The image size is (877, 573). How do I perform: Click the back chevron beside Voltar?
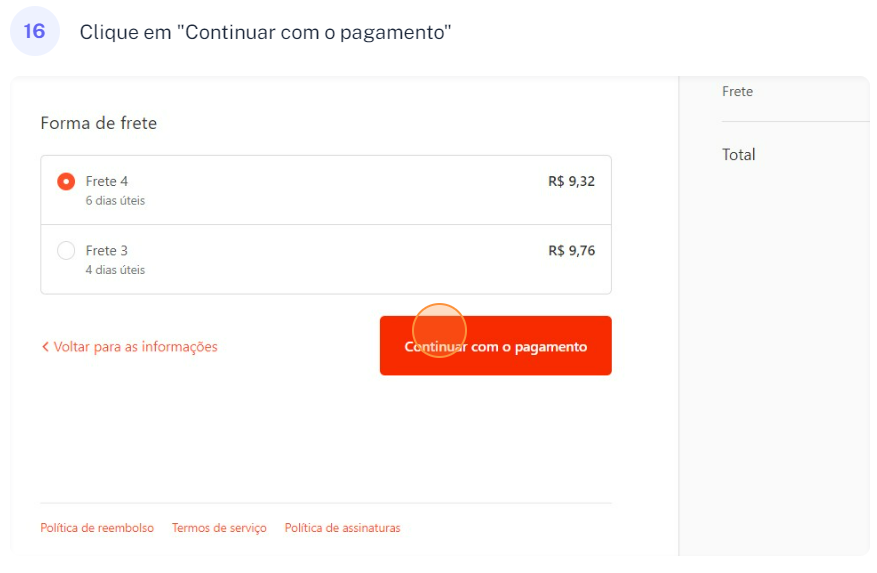[45, 347]
